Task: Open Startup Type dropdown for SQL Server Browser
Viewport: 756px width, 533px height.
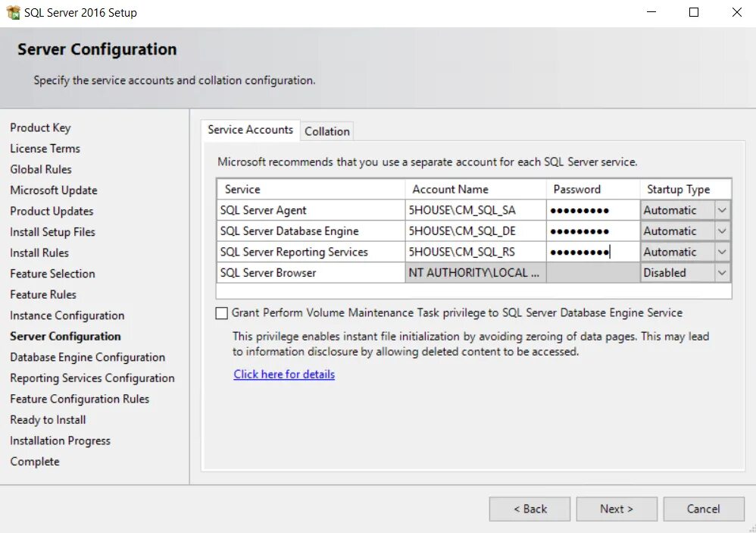Action: click(x=722, y=272)
